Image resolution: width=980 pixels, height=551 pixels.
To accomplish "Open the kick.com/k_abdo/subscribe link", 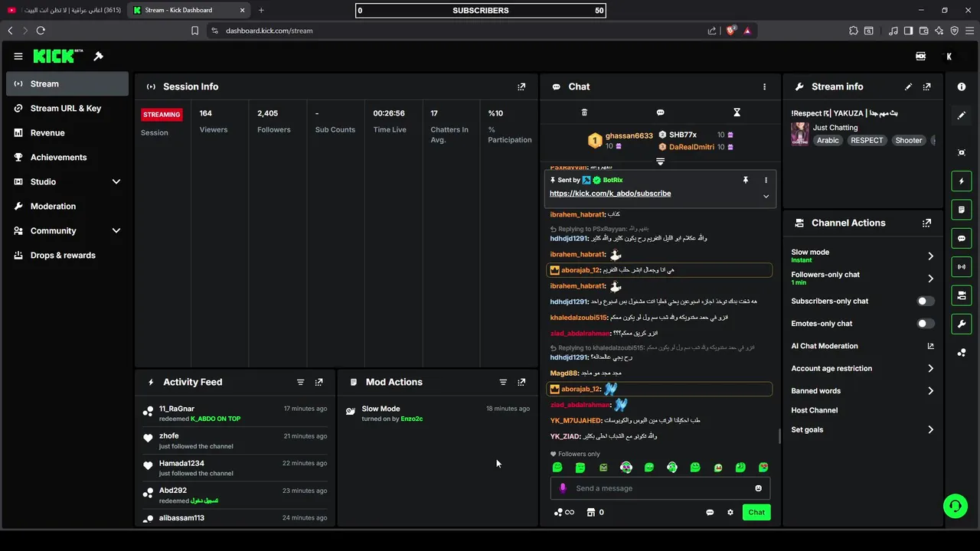I will tap(610, 194).
